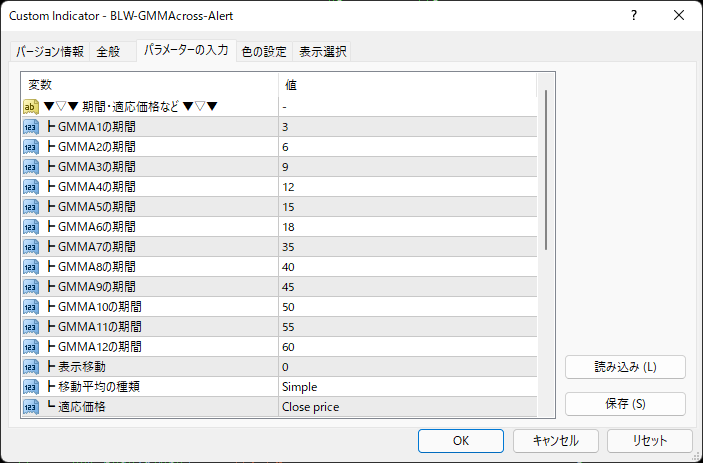703x463 pixels.
Task: Select the 表示選択 tab
Action: coord(324,52)
